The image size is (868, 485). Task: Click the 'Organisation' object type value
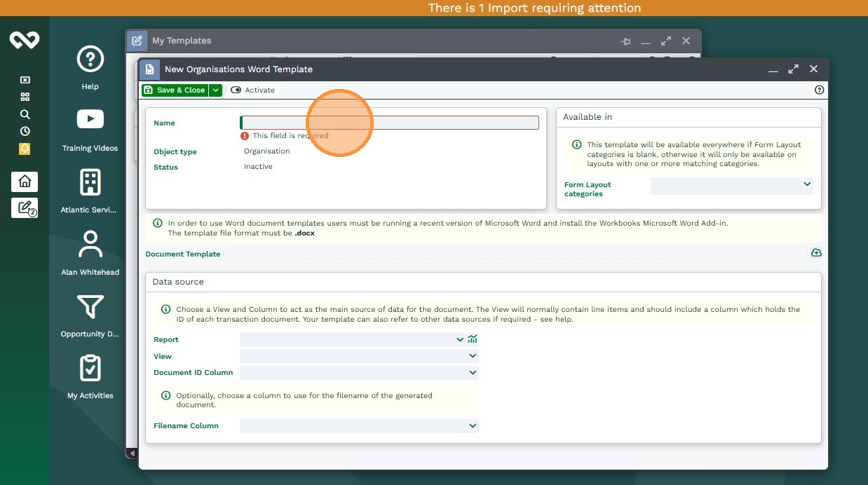[x=266, y=151]
